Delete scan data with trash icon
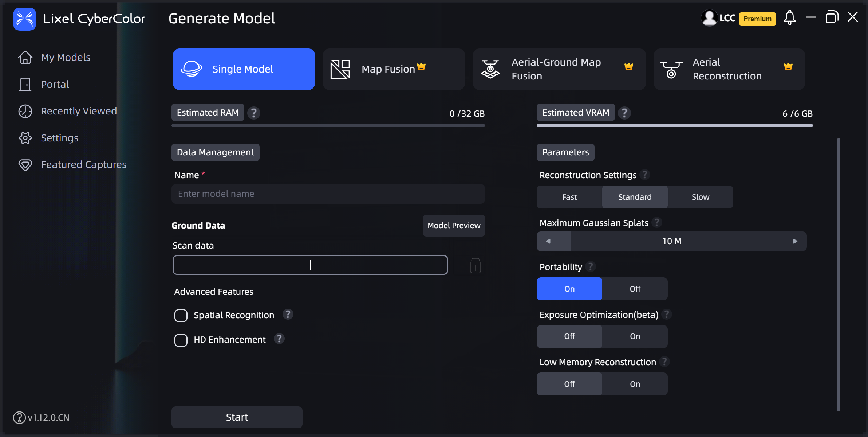The image size is (868, 437). coord(475,266)
